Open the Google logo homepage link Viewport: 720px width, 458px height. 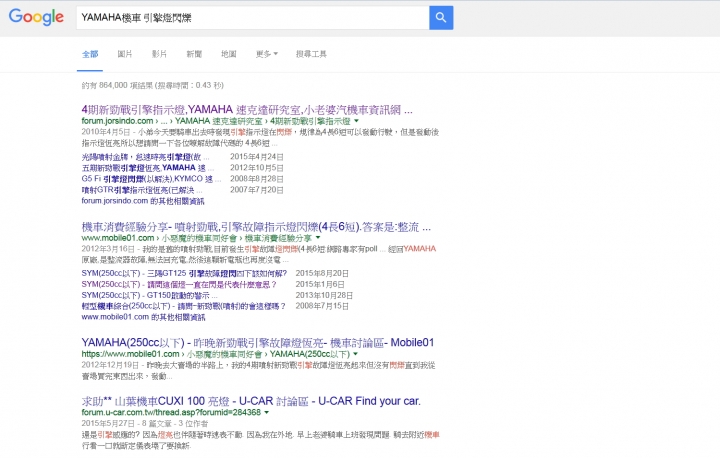(x=36, y=17)
